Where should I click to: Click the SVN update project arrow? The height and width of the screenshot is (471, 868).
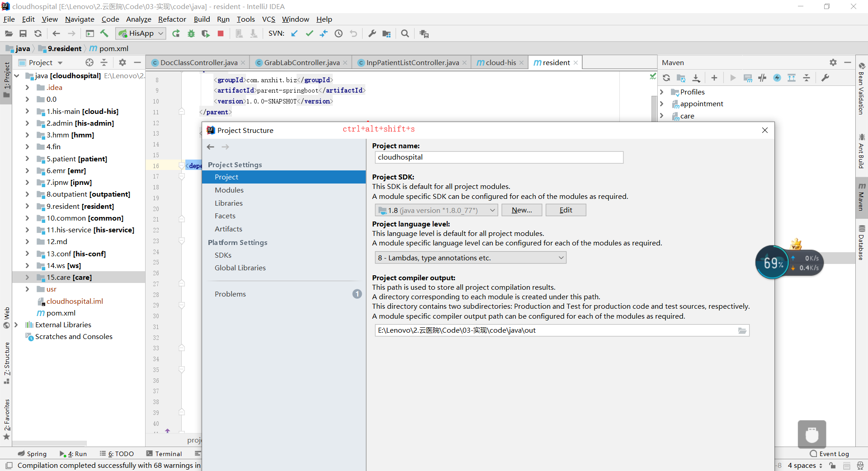coord(294,33)
